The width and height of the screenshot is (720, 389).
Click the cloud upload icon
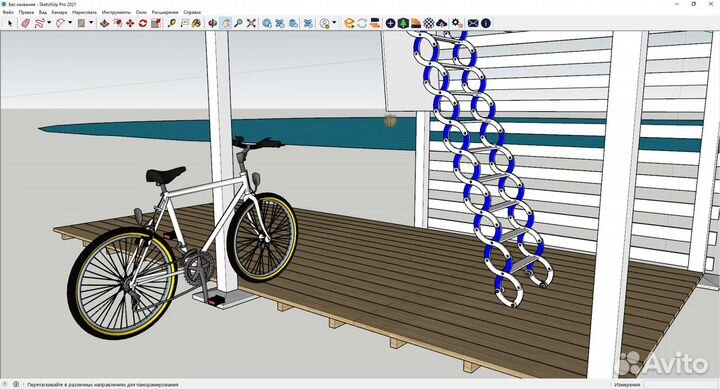(x=441, y=23)
